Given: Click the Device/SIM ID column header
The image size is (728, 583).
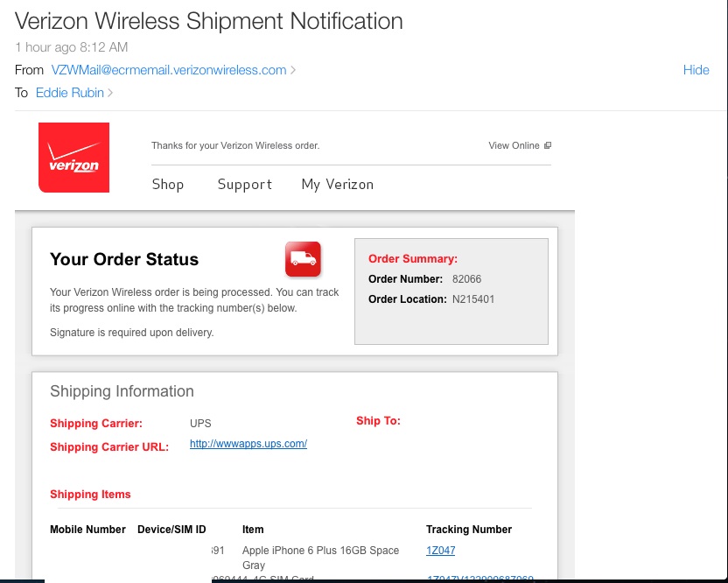Looking at the screenshot, I should 171,530.
